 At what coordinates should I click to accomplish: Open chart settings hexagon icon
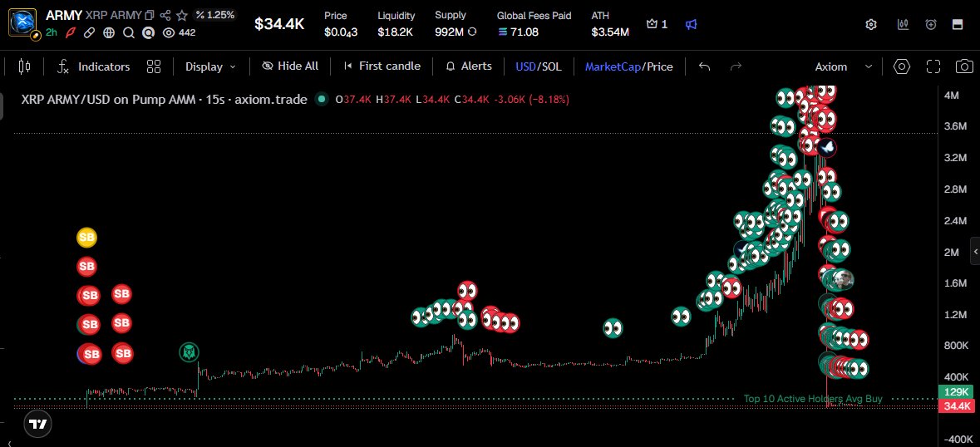tap(901, 66)
